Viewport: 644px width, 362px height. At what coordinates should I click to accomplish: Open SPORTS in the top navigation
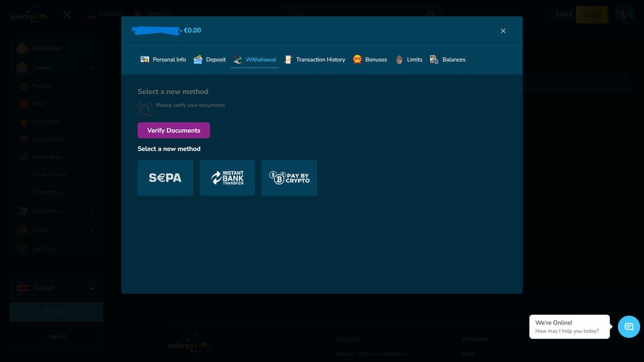(x=152, y=14)
